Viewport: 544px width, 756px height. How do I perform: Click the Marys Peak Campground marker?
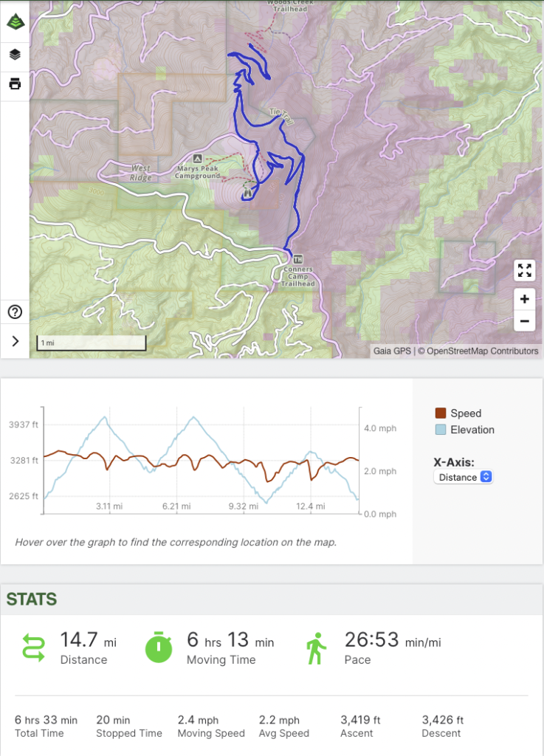pyautogui.click(x=197, y=159)
